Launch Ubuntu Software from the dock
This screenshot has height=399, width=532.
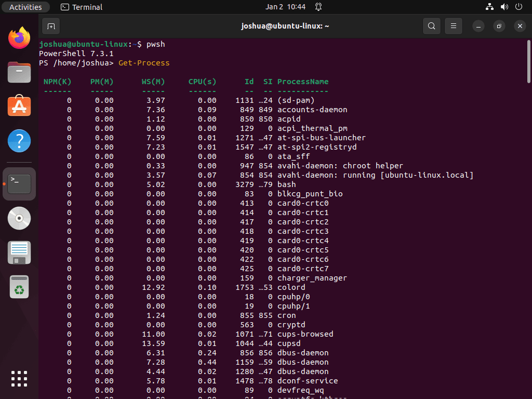[x=19, y=107]
